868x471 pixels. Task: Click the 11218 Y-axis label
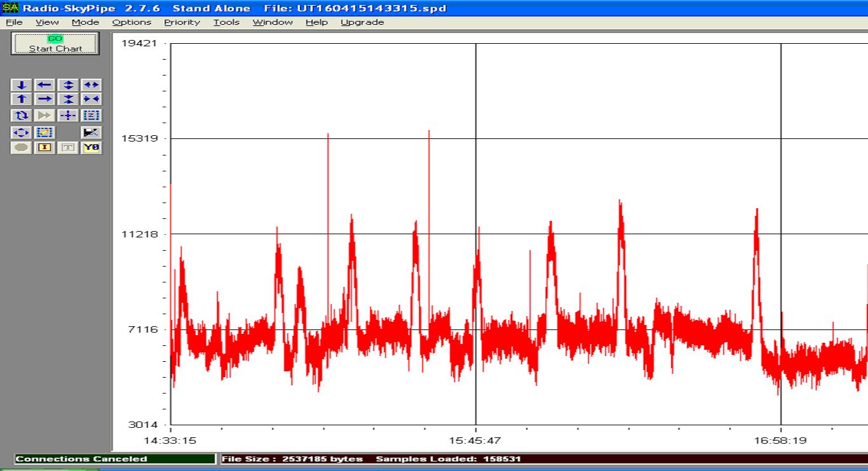pyautogui.click(x=140, y=234)
